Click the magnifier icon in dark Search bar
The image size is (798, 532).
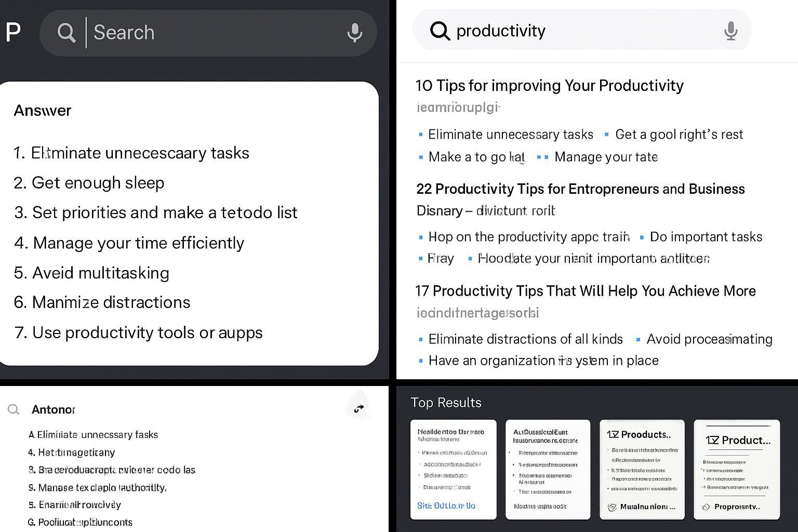point(66,33)
